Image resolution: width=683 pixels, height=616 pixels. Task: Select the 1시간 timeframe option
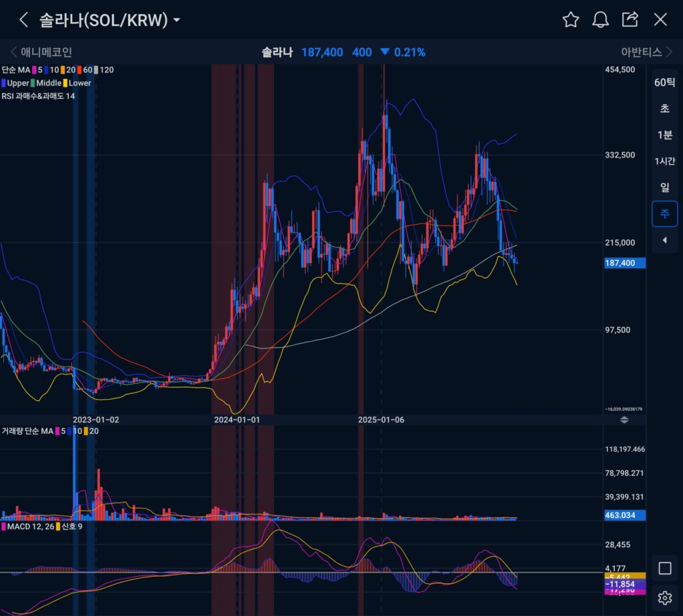coord(664,162)
